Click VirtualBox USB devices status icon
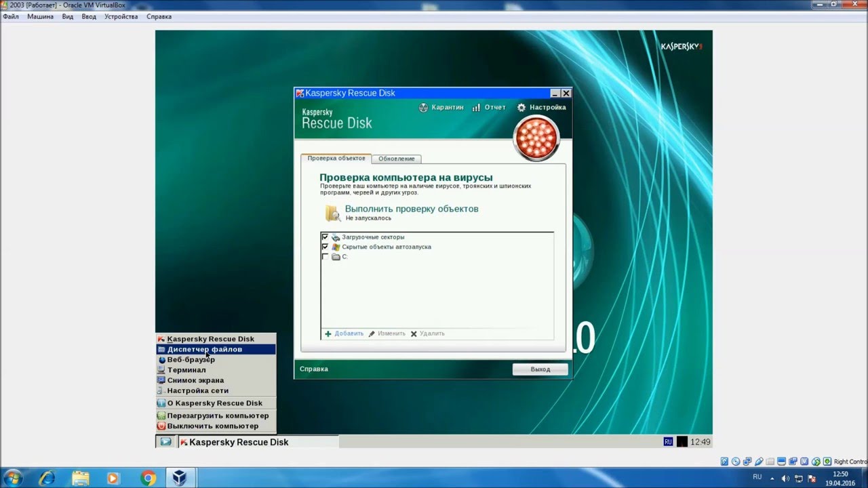The width and height of the screenshot is (868, 488). pyautogui.click(x=759, y=462)
